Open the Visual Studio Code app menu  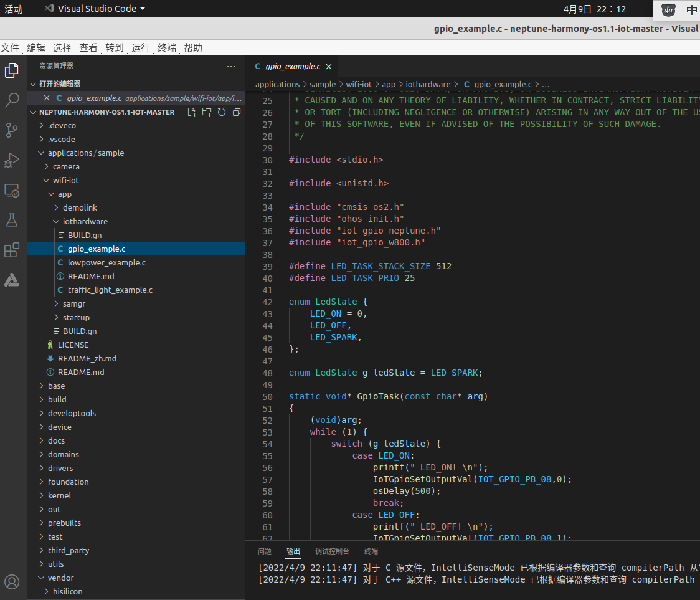tap(95, 9)
